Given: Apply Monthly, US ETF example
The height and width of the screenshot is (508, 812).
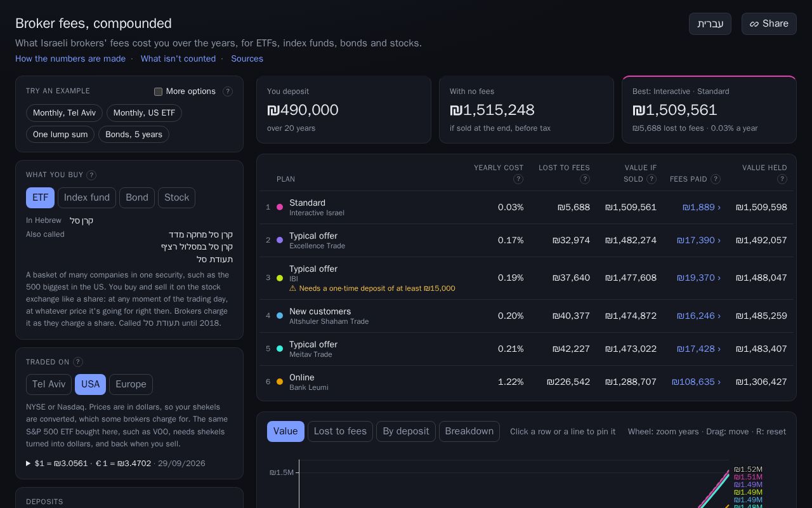Looking at the screenshot, I should (x=144, y=113).
